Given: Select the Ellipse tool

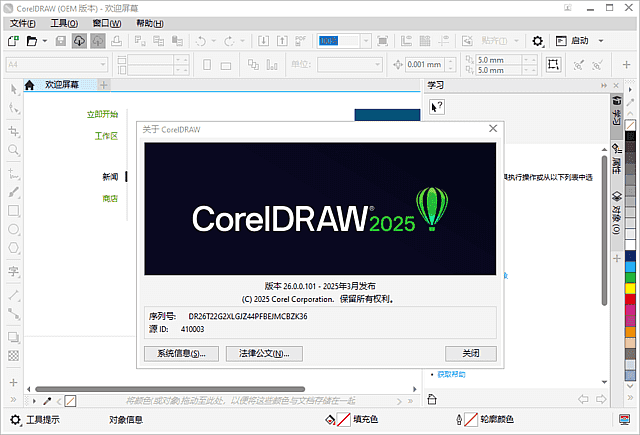Looking at the screenshot, I should (14, 231).
